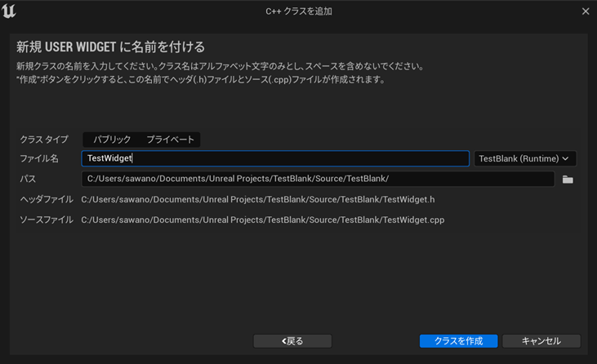Screen dimensions: 597x364
Task: Select the パブリック class type
Action: [x=112, y=140]
